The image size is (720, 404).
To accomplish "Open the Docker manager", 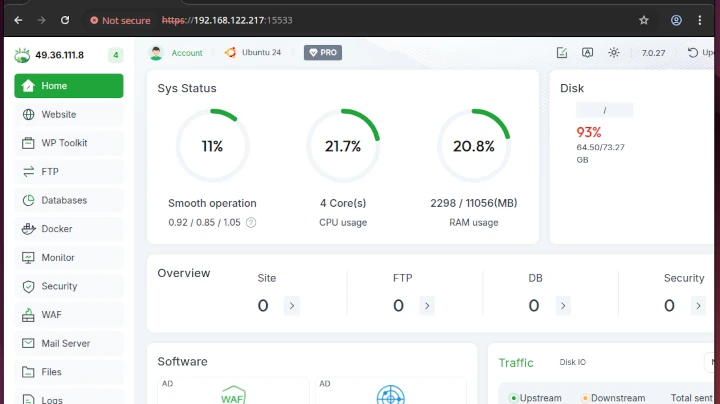I will 56,229.
